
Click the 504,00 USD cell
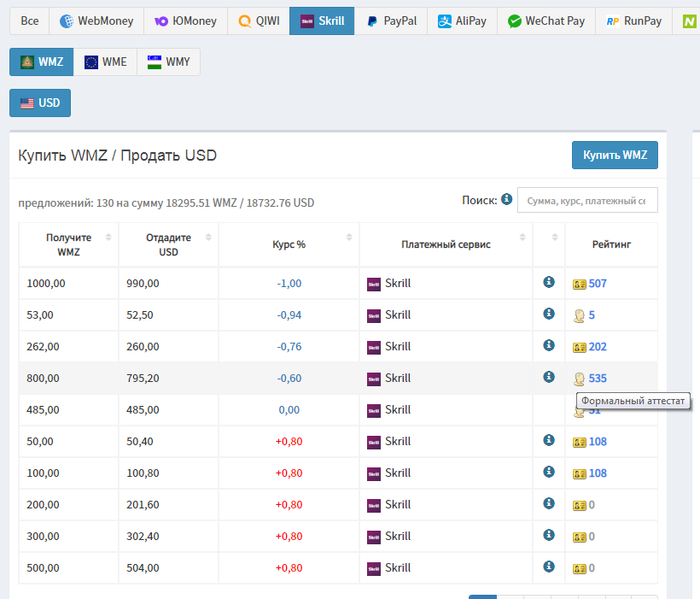pyautogui.click(x=169, y=568)
